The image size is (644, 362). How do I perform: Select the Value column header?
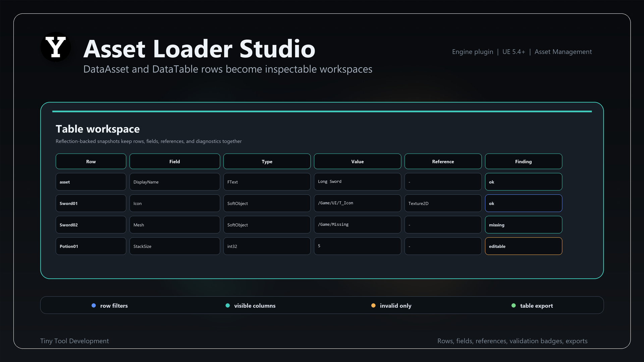(x=358, y=161)
